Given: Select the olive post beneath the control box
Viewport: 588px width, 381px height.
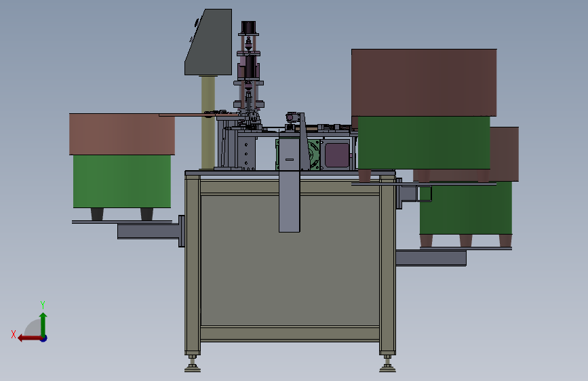Looking at the screenshot, I should coord(208,122).
